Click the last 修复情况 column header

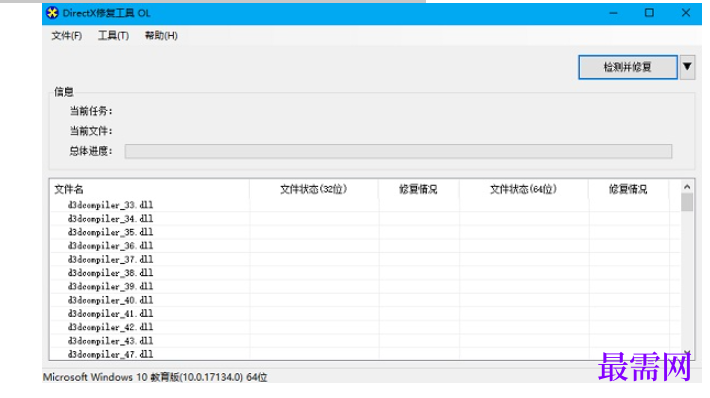tap(628, 189)
